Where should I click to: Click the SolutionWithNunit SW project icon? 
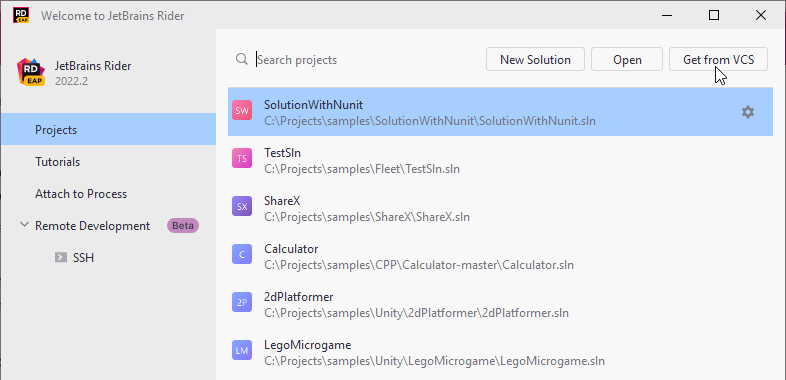pyautogui.click(x=242, y=111)
